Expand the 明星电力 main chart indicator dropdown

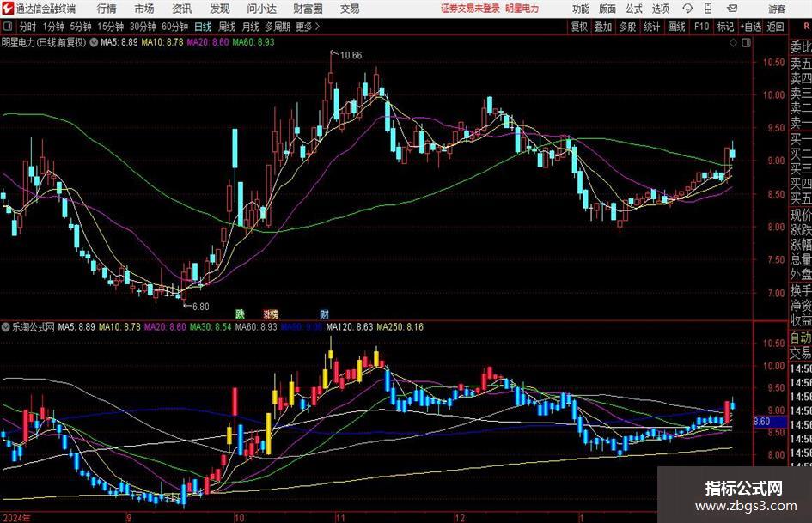(94, 42)
